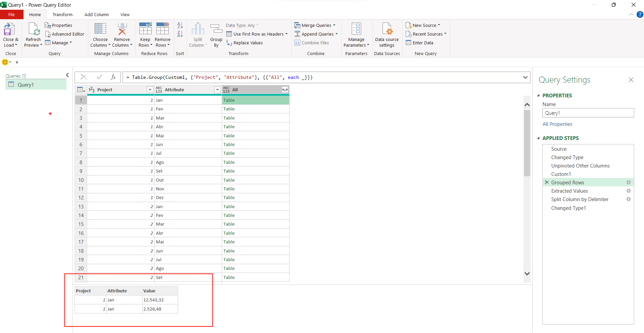The image size is (644, 333).
Task: Expand the formula bar
Action: coord(525,78)
